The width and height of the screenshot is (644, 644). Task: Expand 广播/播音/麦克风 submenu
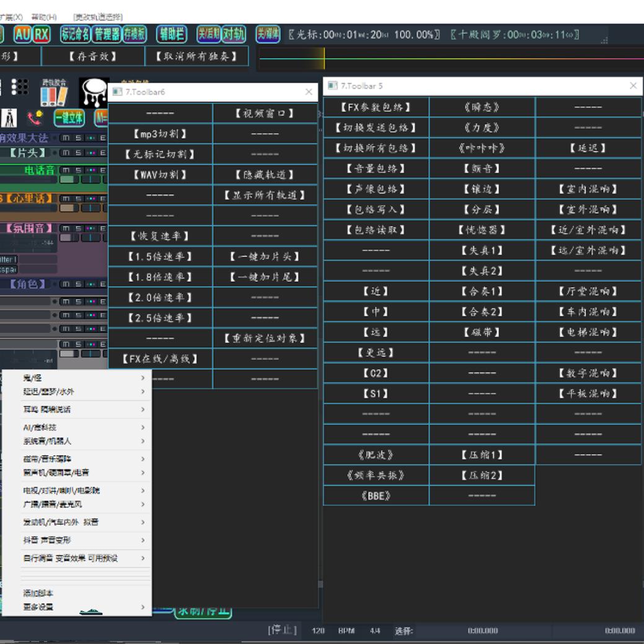pyautogui.click(x=77, y=504)
